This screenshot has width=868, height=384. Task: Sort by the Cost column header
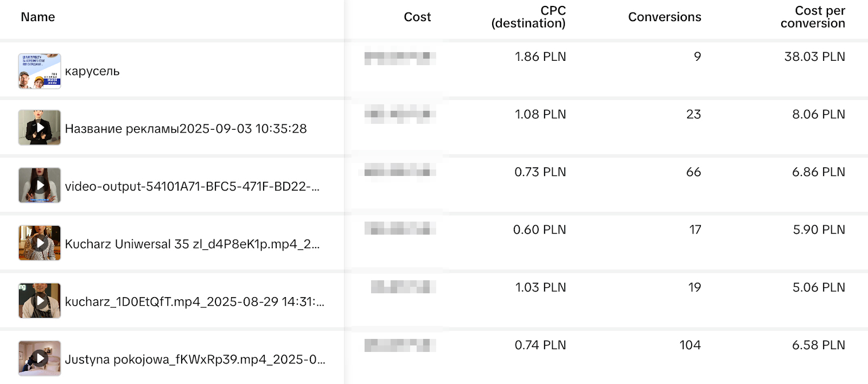pos(417,17)
